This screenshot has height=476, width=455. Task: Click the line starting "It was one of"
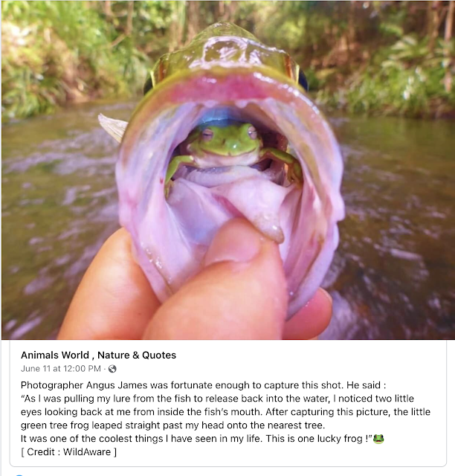[x=202, y=439]
